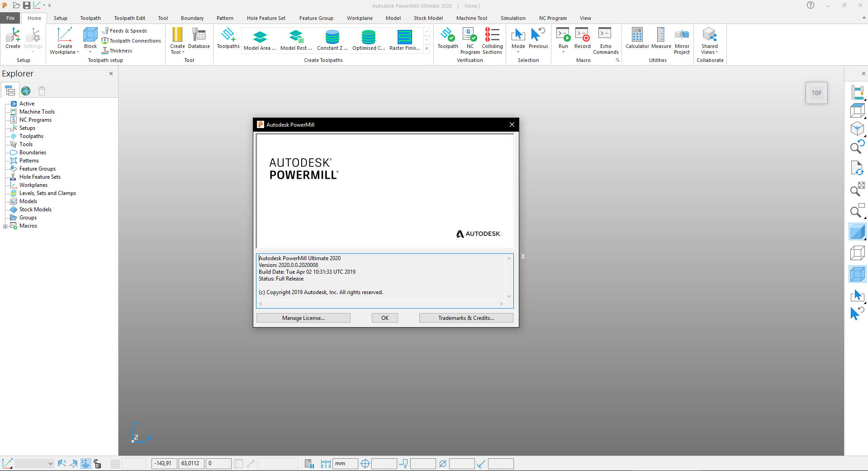Open the File menu
The height and width of the screenshot is (471, 868).
(x=10, y=18)
